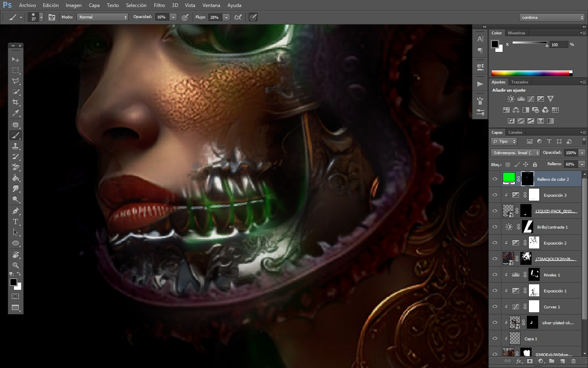Image resolution: width=588 pixels, height=368 pixels.
Task: Open the brush preset picker arrow
Action: [41, 17]
